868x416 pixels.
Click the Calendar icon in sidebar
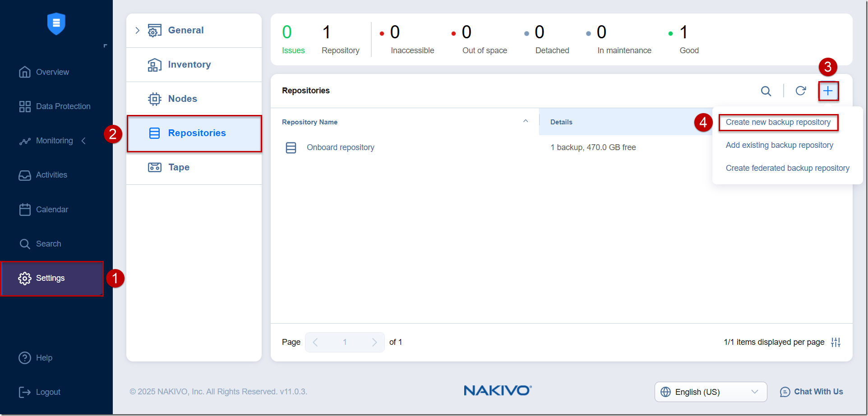(x=25, y=210)
